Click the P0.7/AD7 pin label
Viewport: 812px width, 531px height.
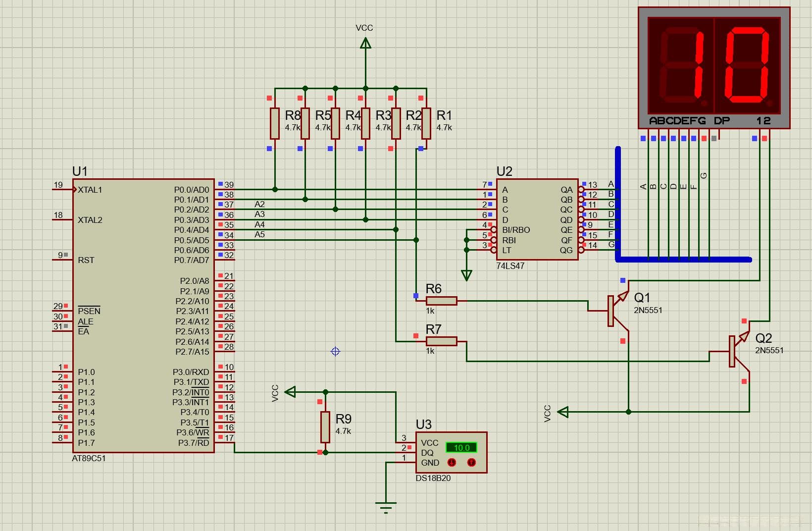pyautogui.click(x=191, y=260)
